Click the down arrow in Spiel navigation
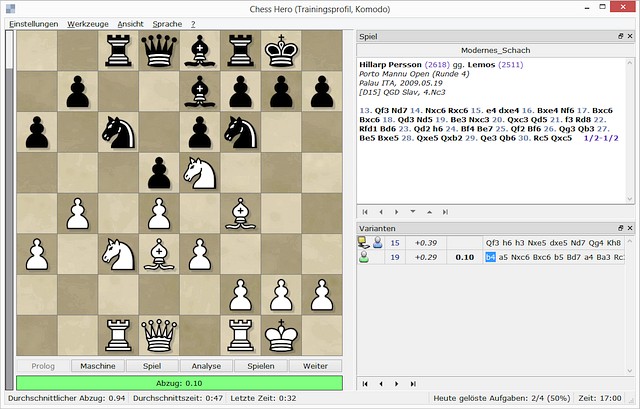Viewport: 640px width, 409px height. pyautogui.click(x=413, y=212)
